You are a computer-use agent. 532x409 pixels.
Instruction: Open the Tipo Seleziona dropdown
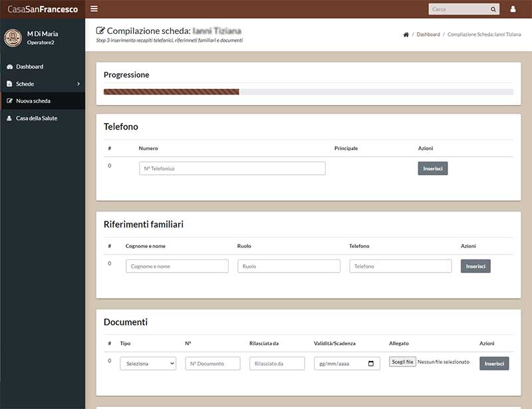point(148,364)
